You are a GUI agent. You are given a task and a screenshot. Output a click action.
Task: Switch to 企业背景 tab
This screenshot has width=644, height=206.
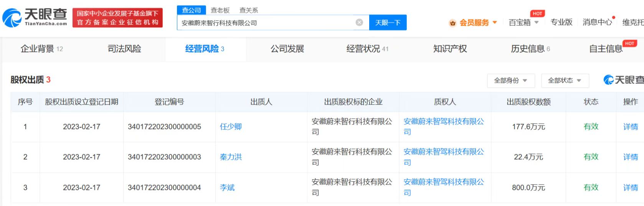[41, 49]
